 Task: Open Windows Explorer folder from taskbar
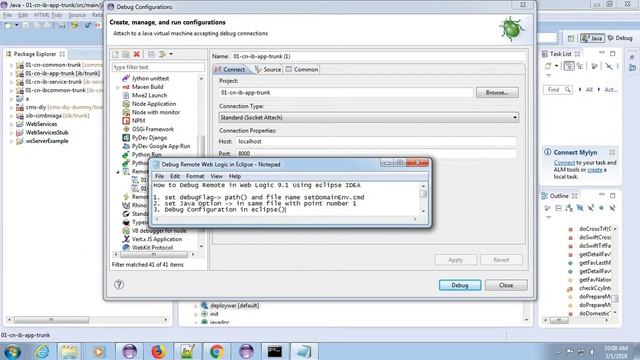click(x=69, y=351)
